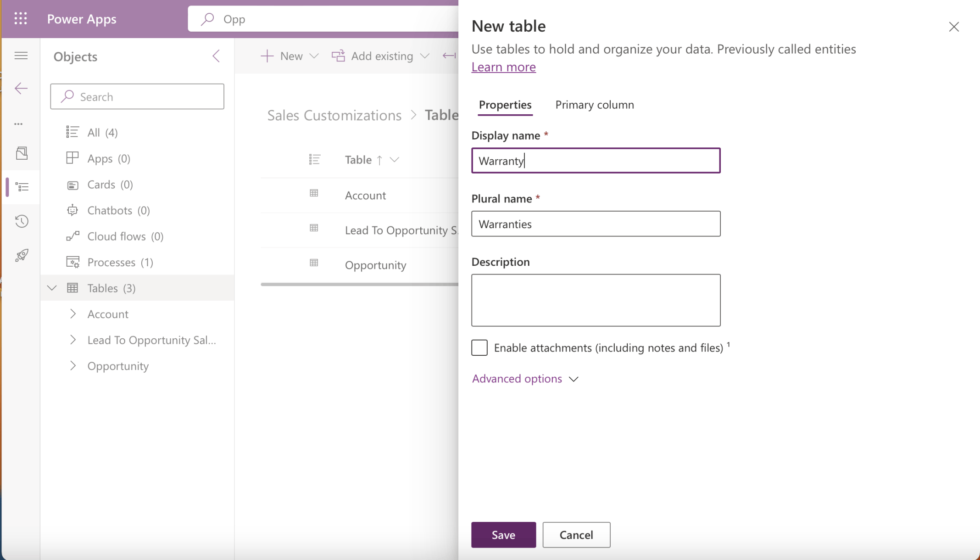Click the ellipsis more icon in rail
The image size is (980, 560).
18,124
